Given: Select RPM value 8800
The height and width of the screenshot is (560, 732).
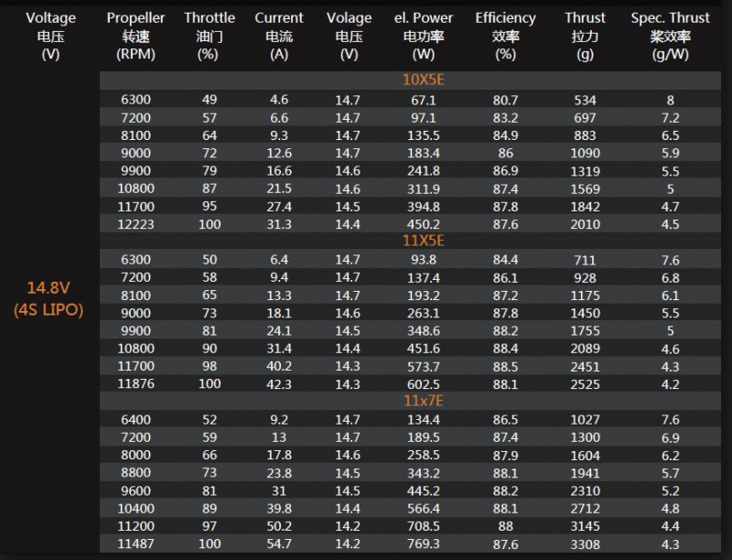Looking at the screenshot, I should [135, 473].
